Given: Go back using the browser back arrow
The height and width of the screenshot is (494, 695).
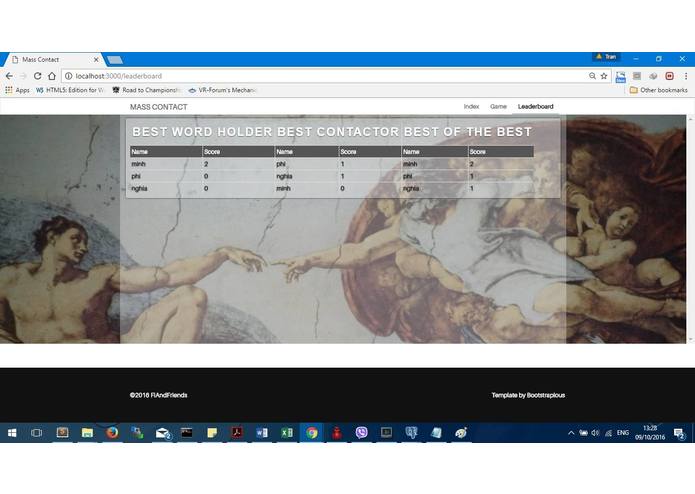Looking at the screenshot, I should 9,76.
